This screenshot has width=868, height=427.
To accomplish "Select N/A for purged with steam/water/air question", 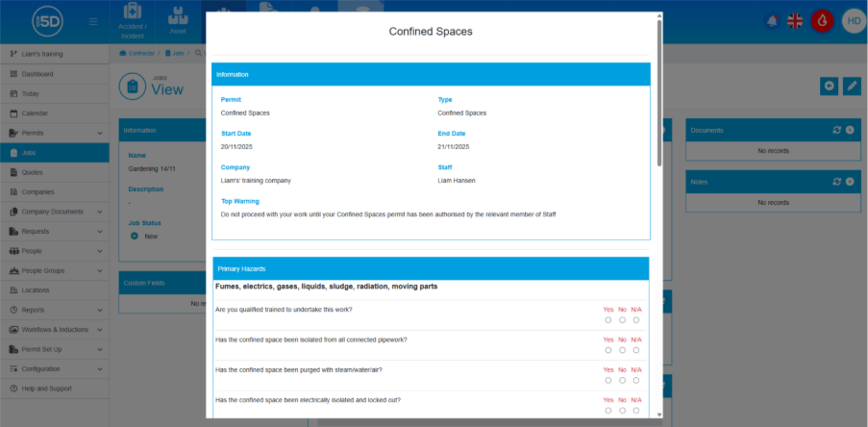I will (636, 381).
